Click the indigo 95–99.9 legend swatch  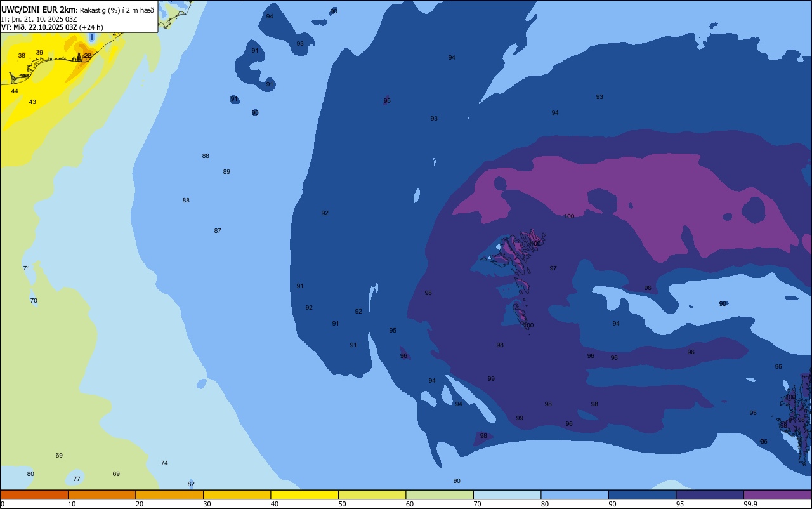[x=710, y=494]
